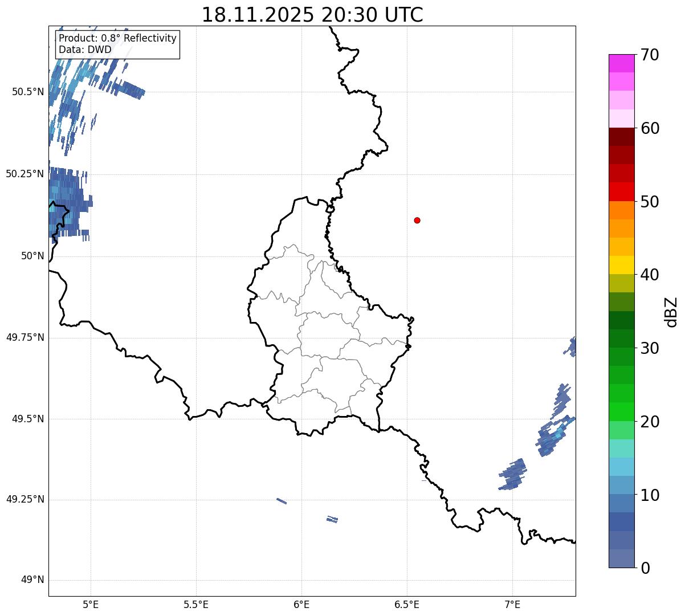Screen dimensions: 685x616
Task: Click the 49.5°N latitude label
Action: pos(28,419)
